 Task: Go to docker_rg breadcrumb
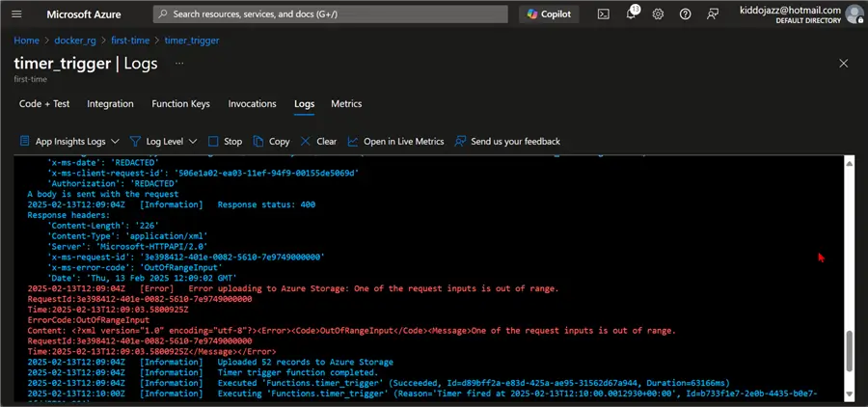click(75, 41)
